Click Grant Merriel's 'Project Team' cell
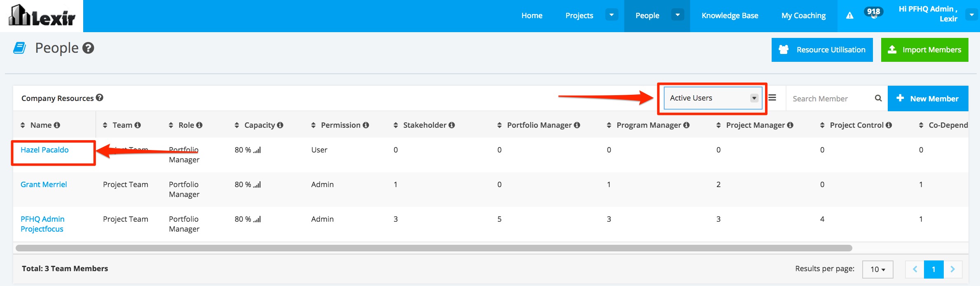The width and height of the screenshot is (980, 286). (x=126, y=185)
